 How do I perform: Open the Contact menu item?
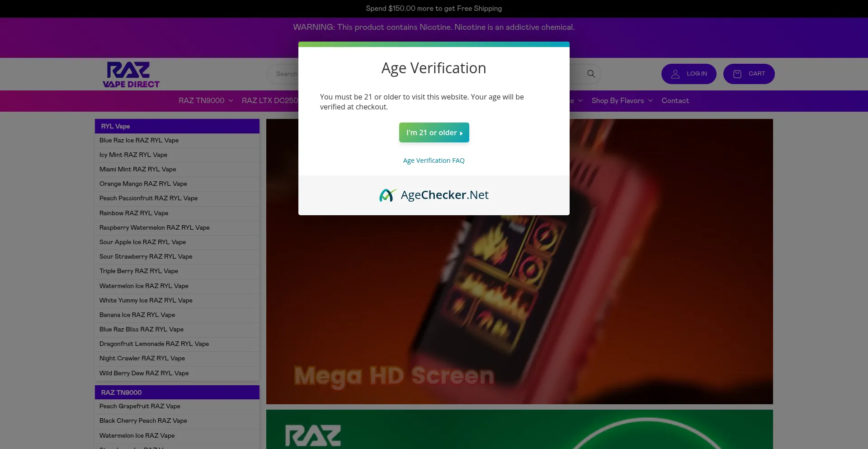[675, 100]
